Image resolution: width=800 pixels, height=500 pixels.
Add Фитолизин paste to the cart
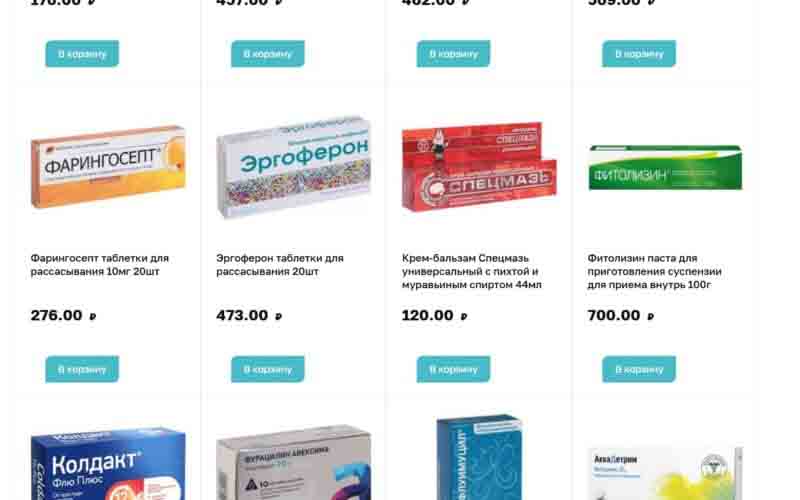tap(639, 369)
